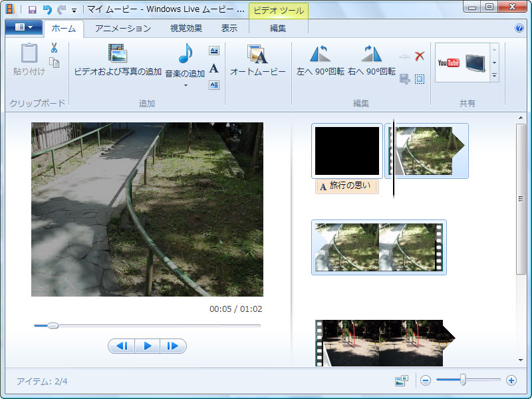The height and width of the screenshot is (399, 532).
Task: Click the save-movie icon in the editing group
Action: pos(405,78)
